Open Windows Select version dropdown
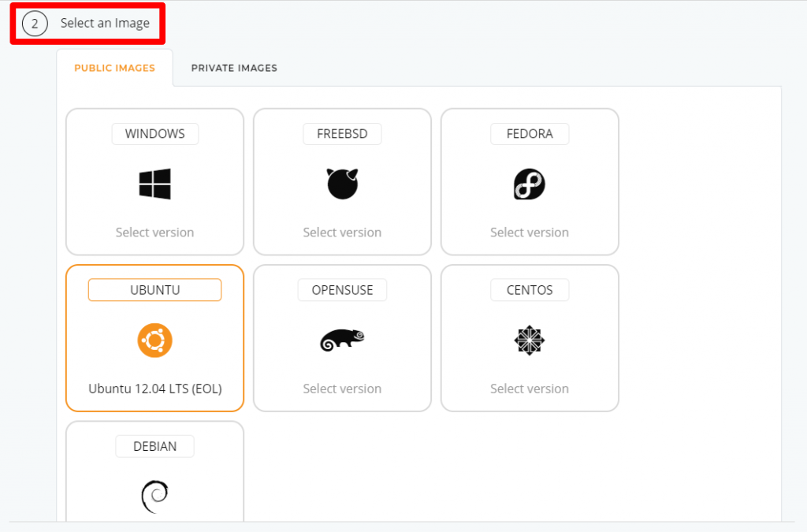The width and height of the screenshot is (807, 532). coord(155,233)
